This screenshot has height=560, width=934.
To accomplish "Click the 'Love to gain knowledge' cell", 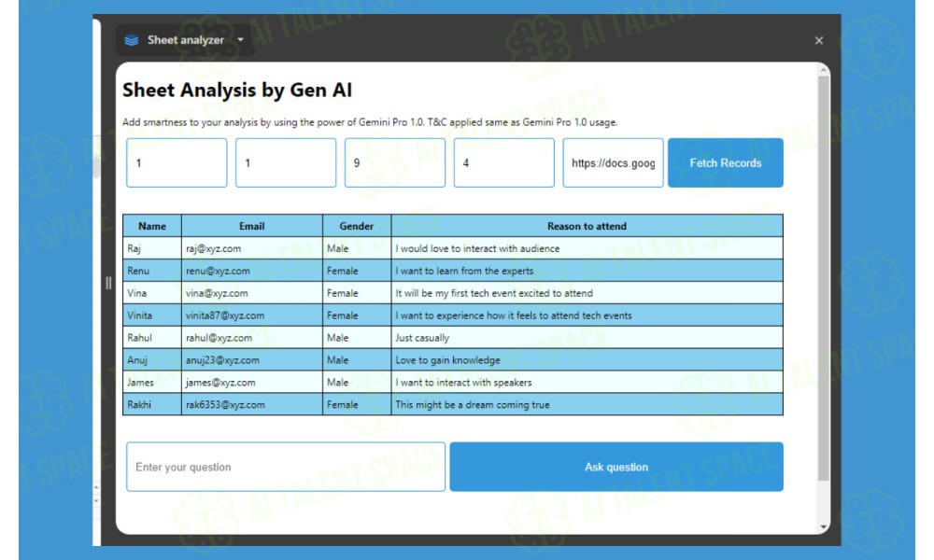I will click(587, 360).
